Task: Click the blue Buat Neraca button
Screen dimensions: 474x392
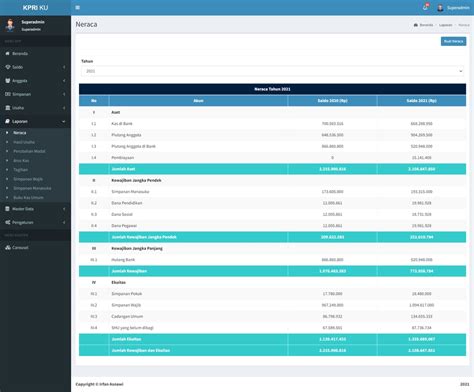Action: point(453,41)
